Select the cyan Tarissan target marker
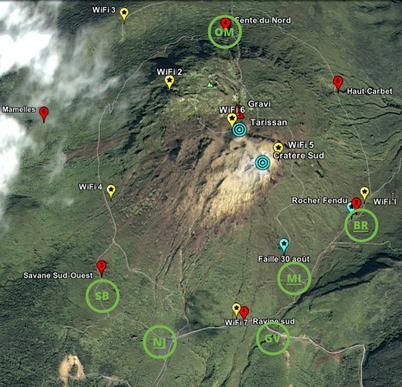 (x=239, y=130)
